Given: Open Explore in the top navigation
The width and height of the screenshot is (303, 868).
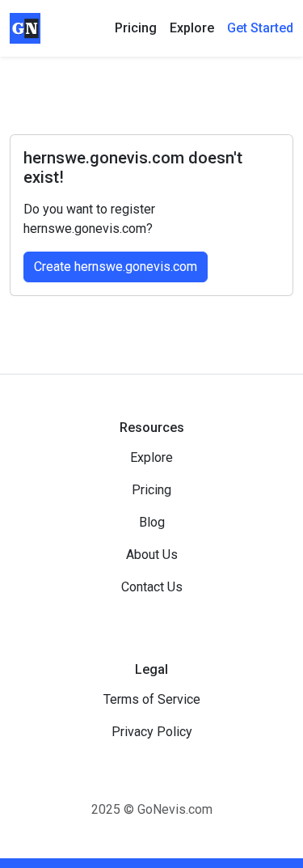Looking at the screenshot, I should [x=191, y=28].
